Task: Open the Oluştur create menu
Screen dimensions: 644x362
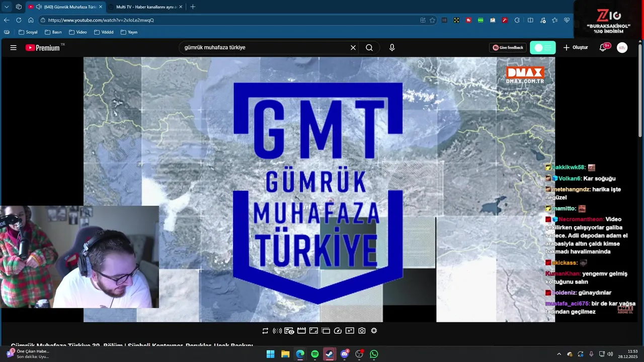Action: pos(576,48)
